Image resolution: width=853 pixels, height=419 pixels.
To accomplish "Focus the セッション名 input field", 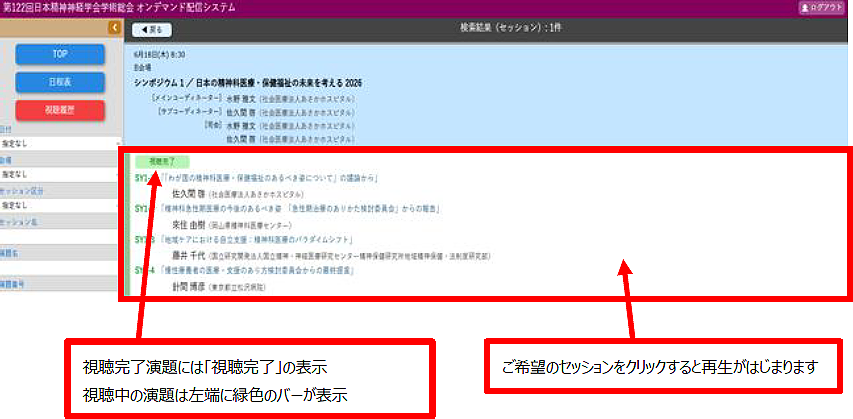I will (x=61, y=237).
